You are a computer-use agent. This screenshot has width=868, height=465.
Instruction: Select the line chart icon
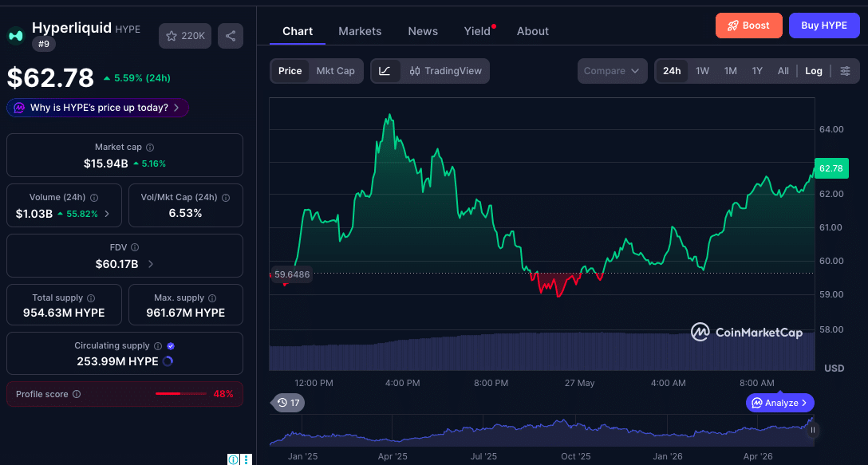[385, 71]
